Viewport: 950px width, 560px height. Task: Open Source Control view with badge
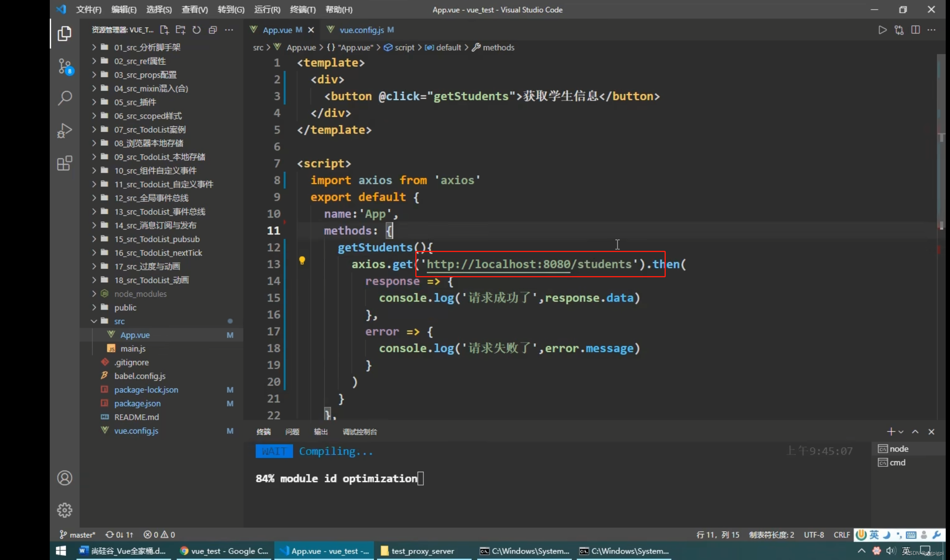[65, 66]
